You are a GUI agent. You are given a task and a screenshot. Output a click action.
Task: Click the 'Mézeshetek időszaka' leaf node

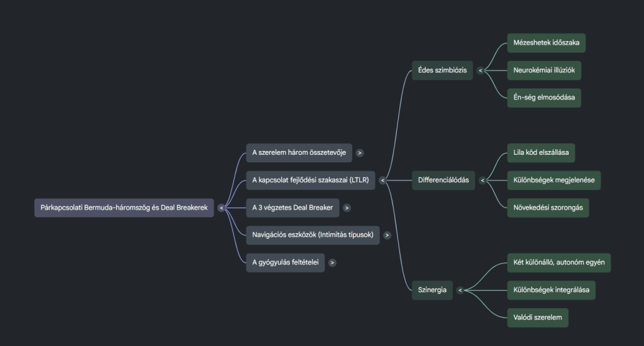tap(546, 43)
